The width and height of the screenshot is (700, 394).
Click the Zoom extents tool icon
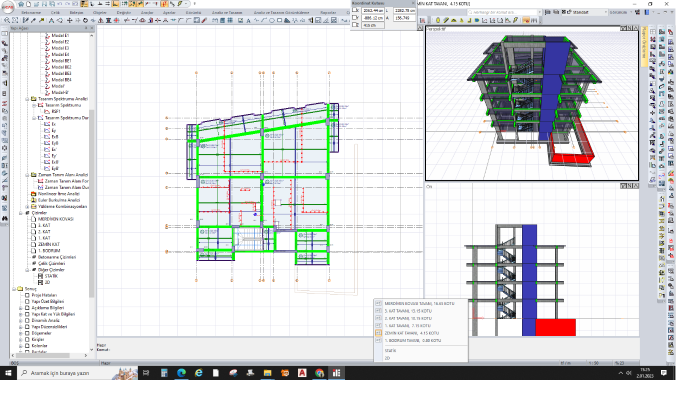(x=15, y=20)
